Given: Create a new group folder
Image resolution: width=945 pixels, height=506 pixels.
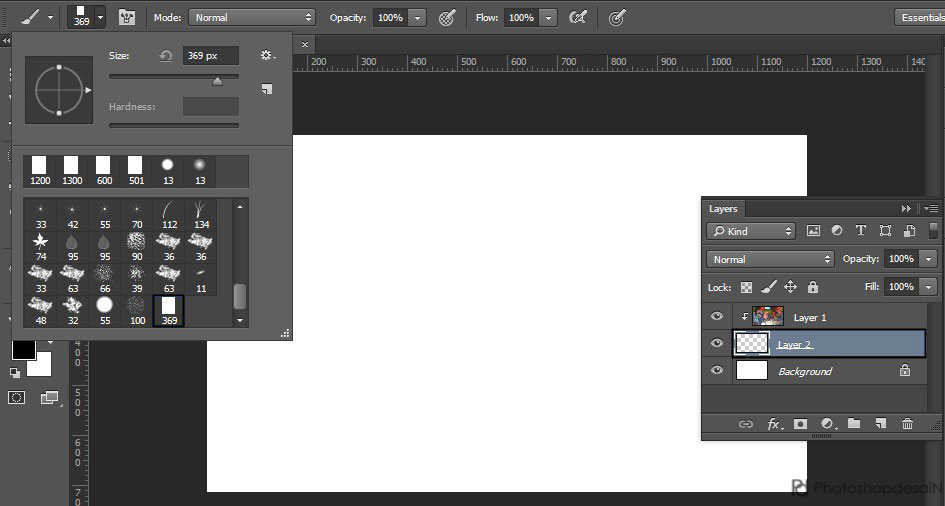Looking at the screenshot, I should [854, 424].
